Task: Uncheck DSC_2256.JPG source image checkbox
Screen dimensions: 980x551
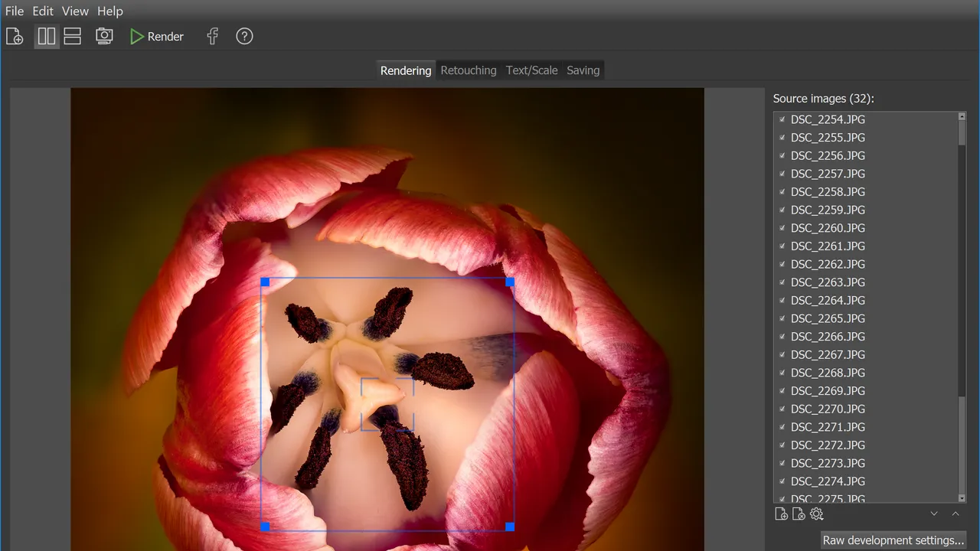Action: pyautogui.click(x=782, y=155)
